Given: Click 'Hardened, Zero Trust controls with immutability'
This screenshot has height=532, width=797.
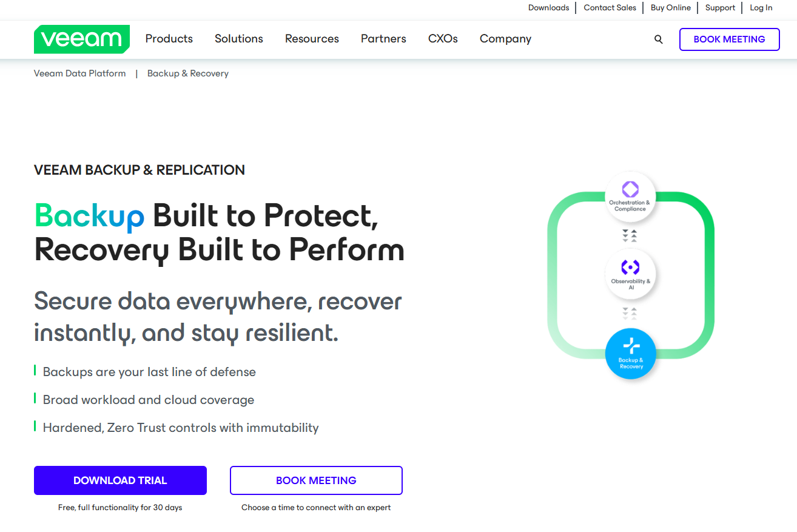Looking at the screenshot, I should 181,428.
